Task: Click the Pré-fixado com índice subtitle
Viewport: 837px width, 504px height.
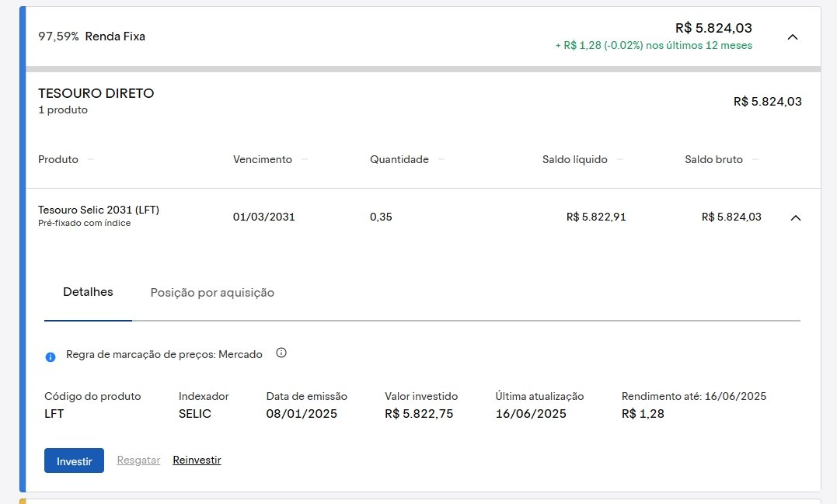Action: click(x=85, y=223)
